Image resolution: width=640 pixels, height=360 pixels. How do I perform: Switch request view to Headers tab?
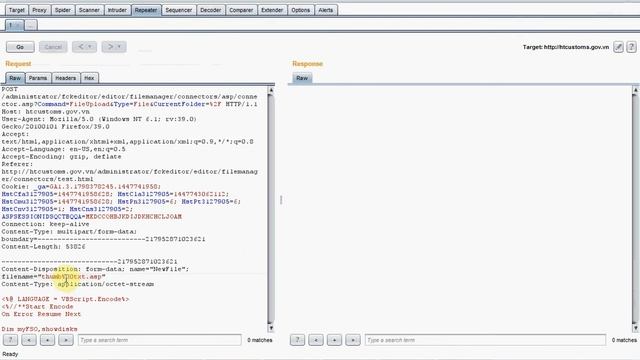(x=65, y=78)
